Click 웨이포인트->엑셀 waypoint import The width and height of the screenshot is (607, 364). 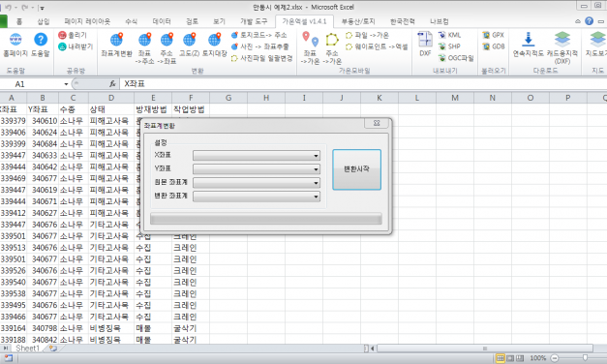click(x=377, y=46)
